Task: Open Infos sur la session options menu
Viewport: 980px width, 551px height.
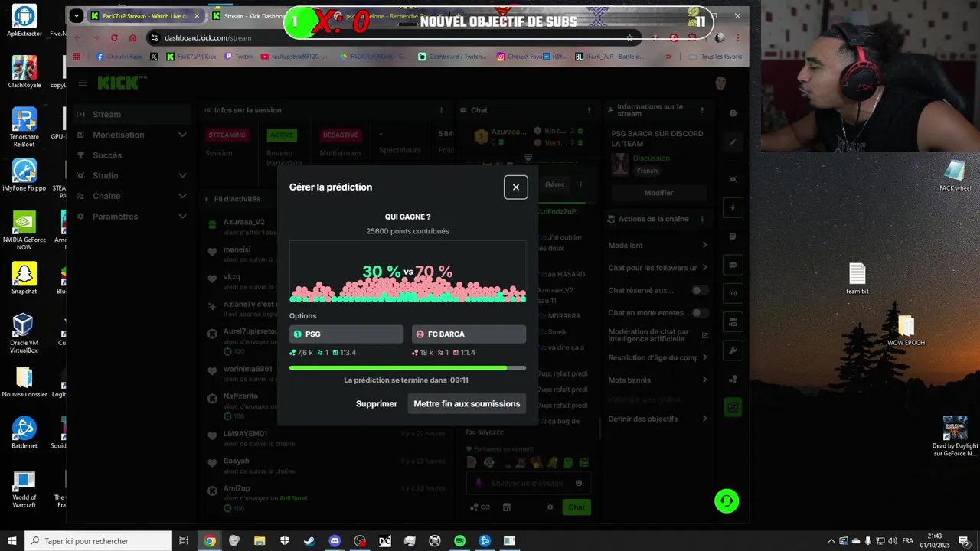Action: 441,110
